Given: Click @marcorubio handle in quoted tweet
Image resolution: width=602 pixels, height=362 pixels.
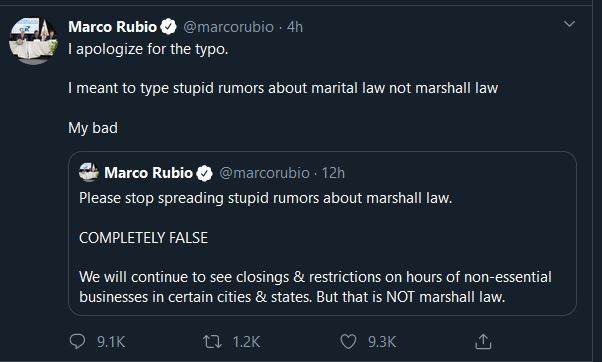Looking at the screenshot, I should tap(265, 173).
